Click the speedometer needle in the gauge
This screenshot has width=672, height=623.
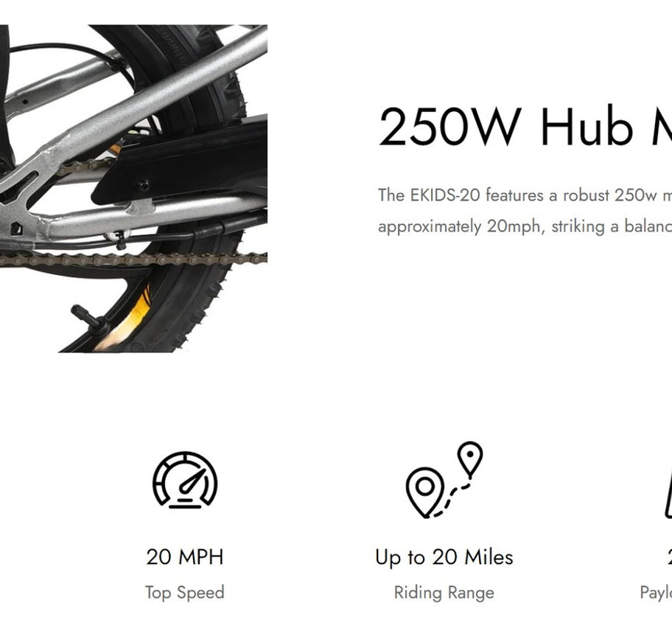pyautogui.click(x=192, y=481)
